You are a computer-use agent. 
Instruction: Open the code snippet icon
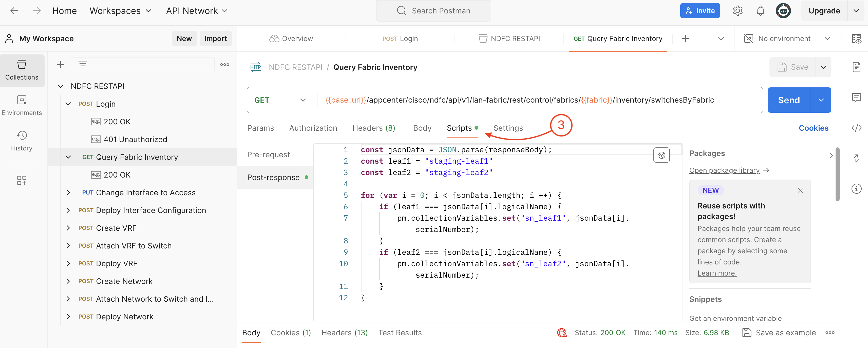[856, 128]
